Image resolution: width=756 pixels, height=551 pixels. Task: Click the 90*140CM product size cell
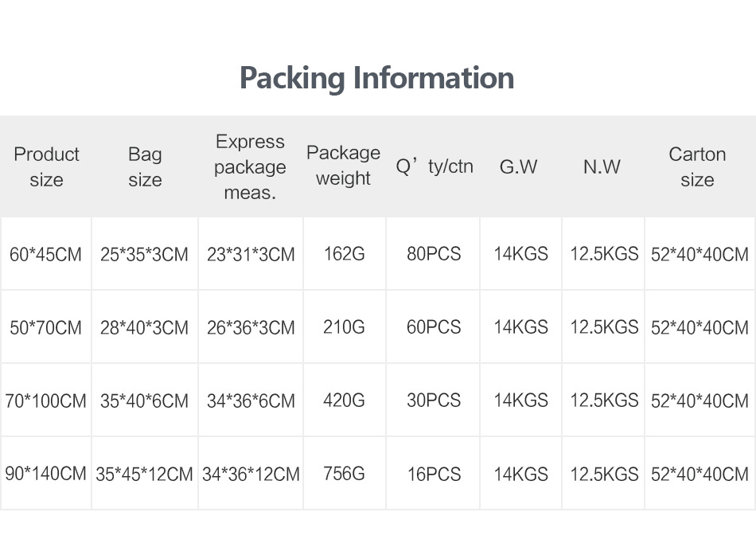45,474
